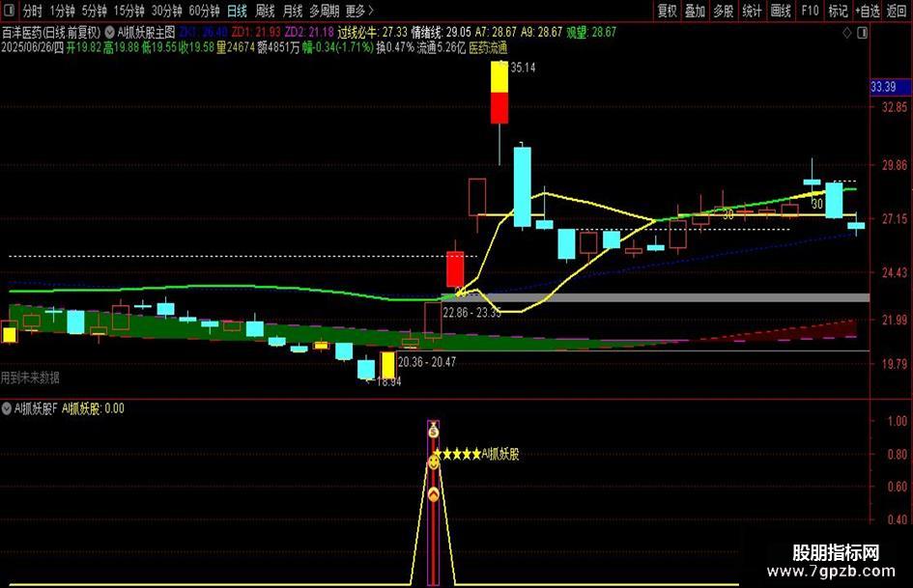Click the AI抓妖股主图 indicator name
The image size is (913, 588).
[x=146, y=33]
